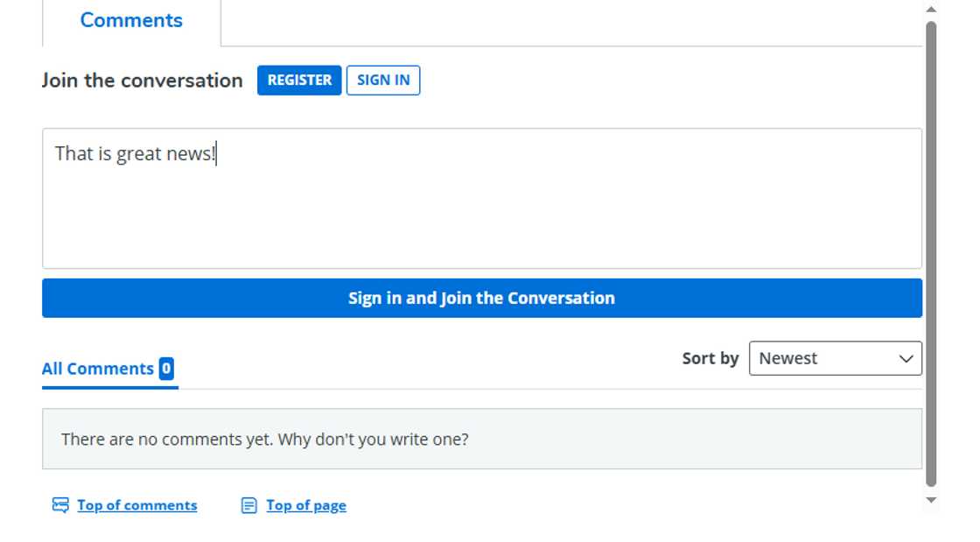Open the Top of comments link

click(x=136, y=504)
